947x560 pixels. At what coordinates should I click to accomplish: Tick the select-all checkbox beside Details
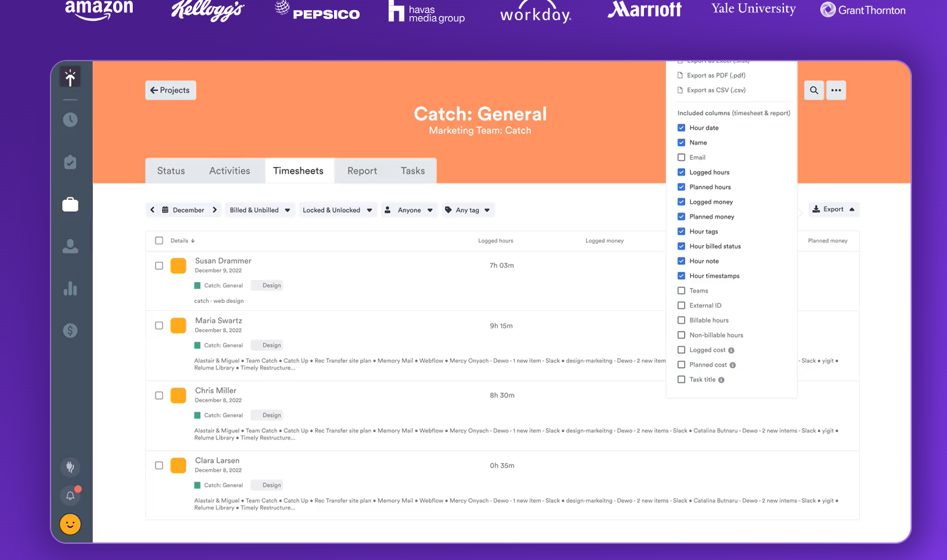coord(159,240)
